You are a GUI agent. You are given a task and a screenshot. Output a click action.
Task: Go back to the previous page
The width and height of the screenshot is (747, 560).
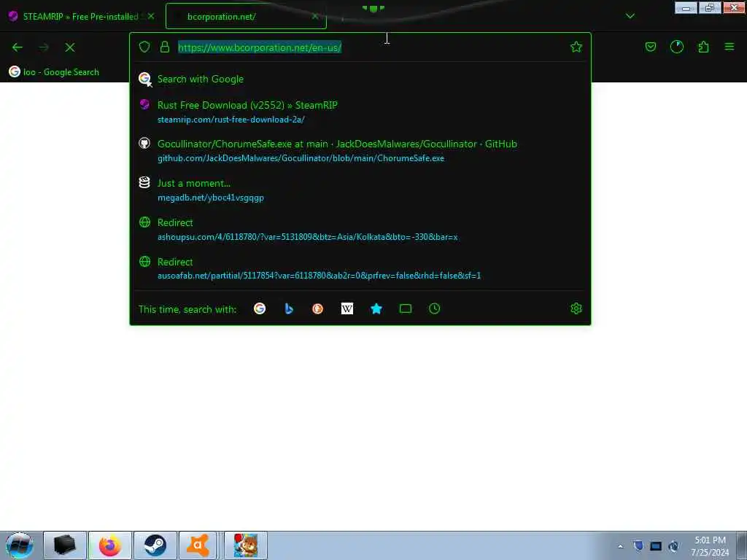click(x=18, y=47)
